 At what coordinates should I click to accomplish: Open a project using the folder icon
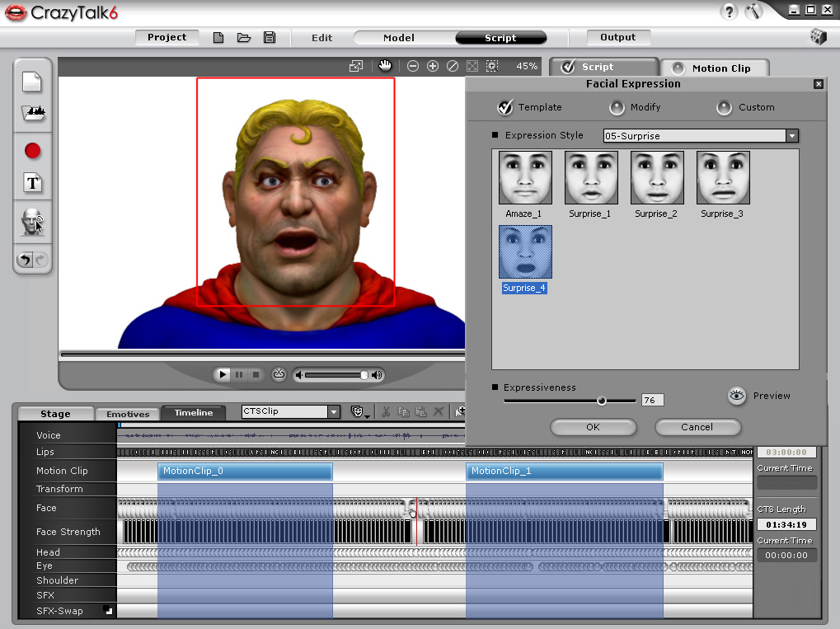click(x=244, y=37)
